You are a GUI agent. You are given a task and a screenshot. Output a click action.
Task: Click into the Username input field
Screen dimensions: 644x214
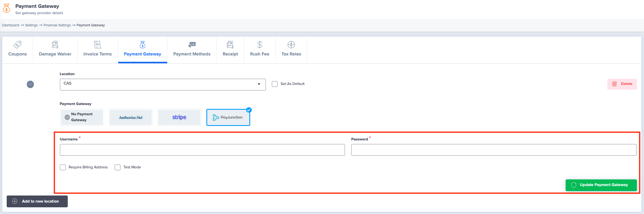pyautogui.click(x=202, y=150)
